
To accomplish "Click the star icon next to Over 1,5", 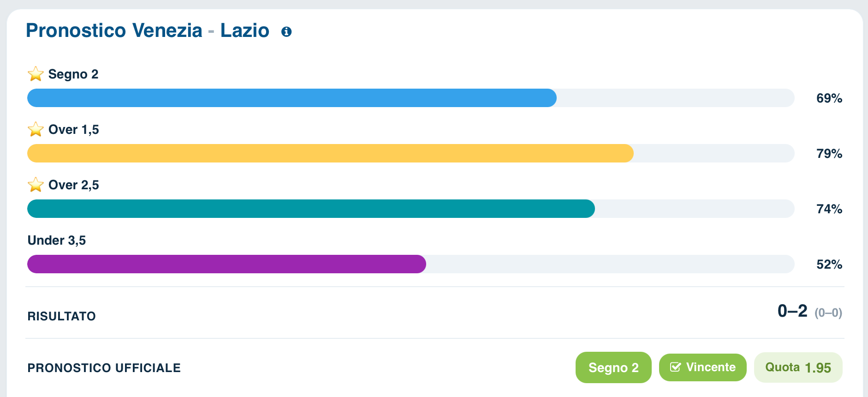I will [x=36, y=129].
